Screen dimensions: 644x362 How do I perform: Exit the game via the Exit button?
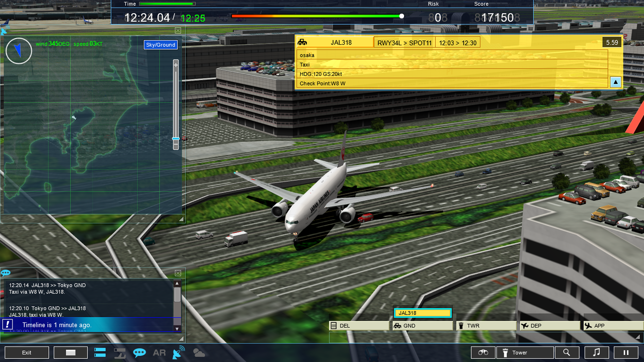(x=27, y=352)
